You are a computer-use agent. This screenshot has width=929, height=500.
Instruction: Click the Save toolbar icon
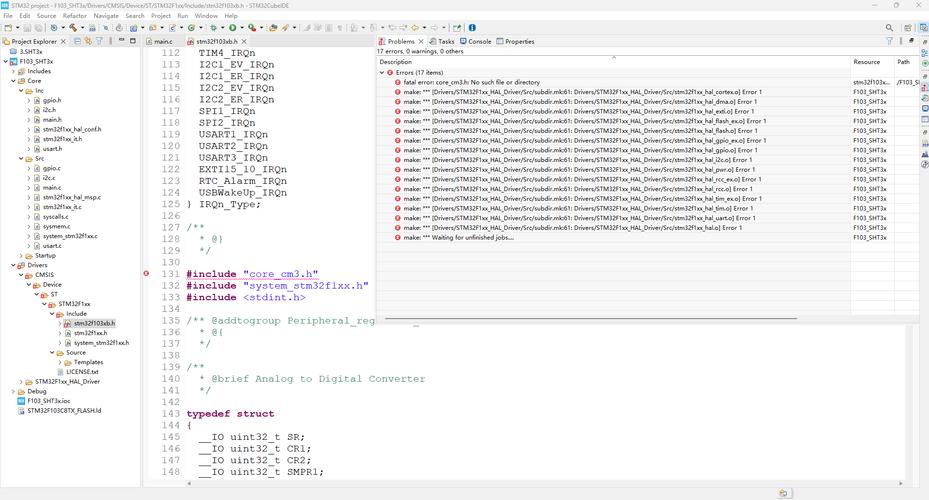pos(27,28)
